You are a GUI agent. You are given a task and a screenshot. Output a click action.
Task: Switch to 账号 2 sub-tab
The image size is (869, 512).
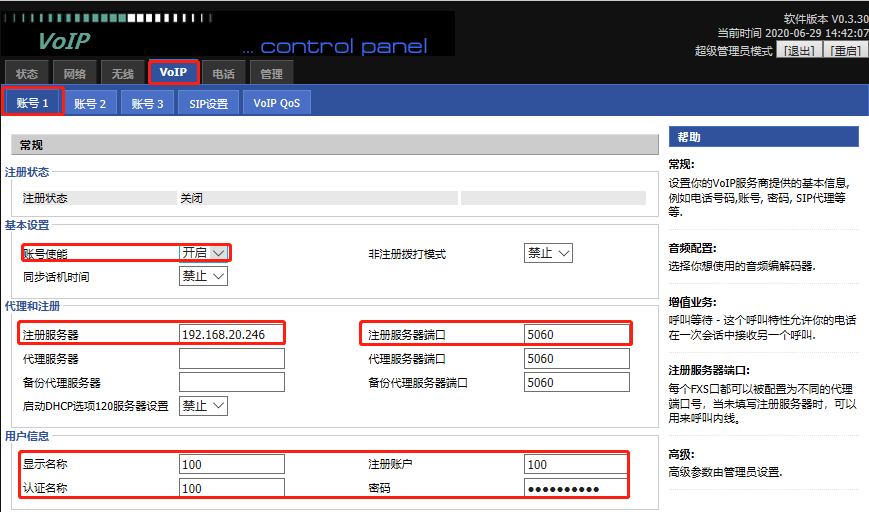click(x=90, y=103)
